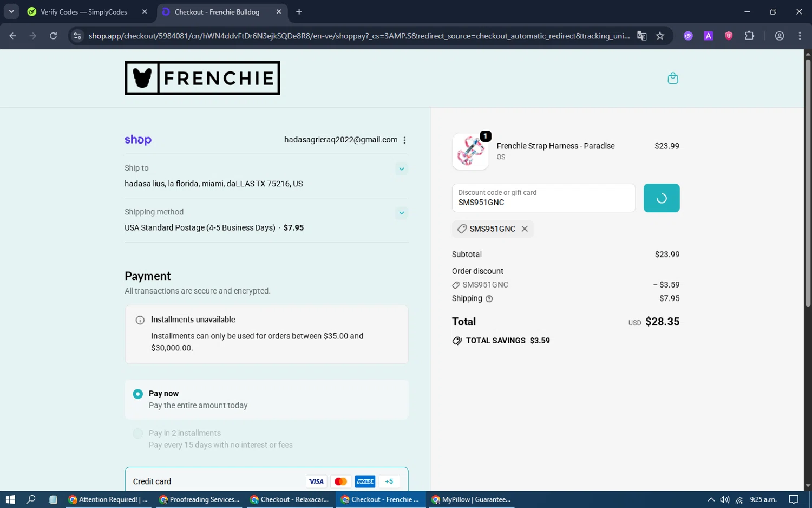This screenshot has height=508, width=812.
Task: Open the red shield extension icon
Action: click(x=729, y=36)
